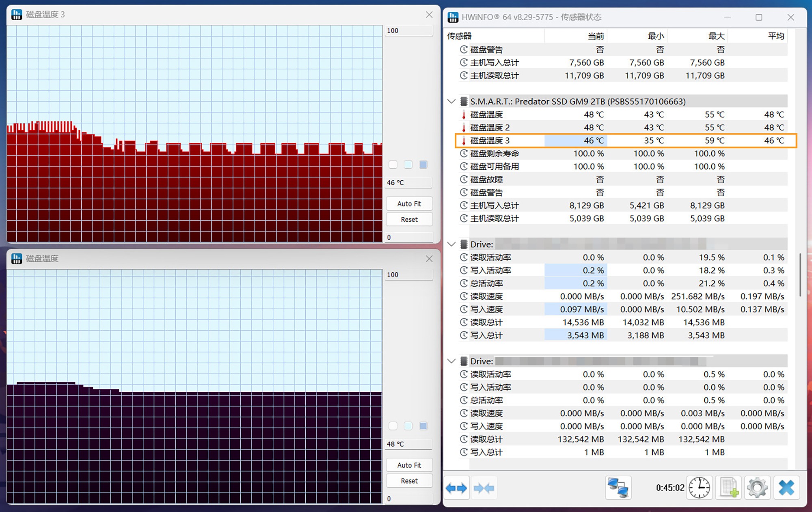Click the 最大 column header
The image size is (812, 512).
[x=716, y=36]
